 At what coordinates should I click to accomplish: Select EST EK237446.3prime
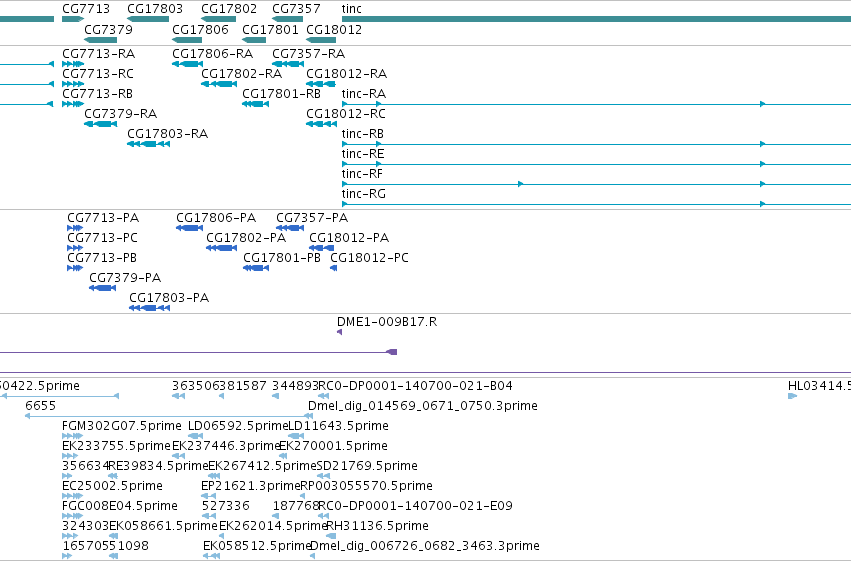point(179,456)
